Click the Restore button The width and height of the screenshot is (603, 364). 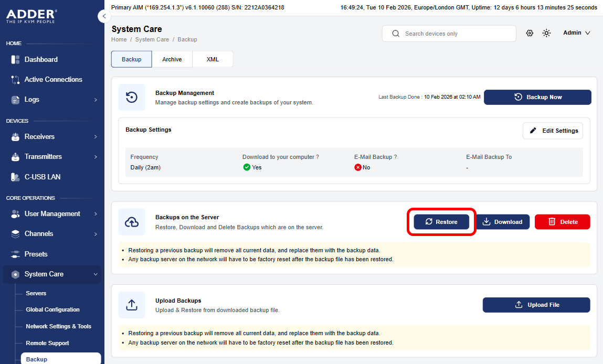point(441,222)
